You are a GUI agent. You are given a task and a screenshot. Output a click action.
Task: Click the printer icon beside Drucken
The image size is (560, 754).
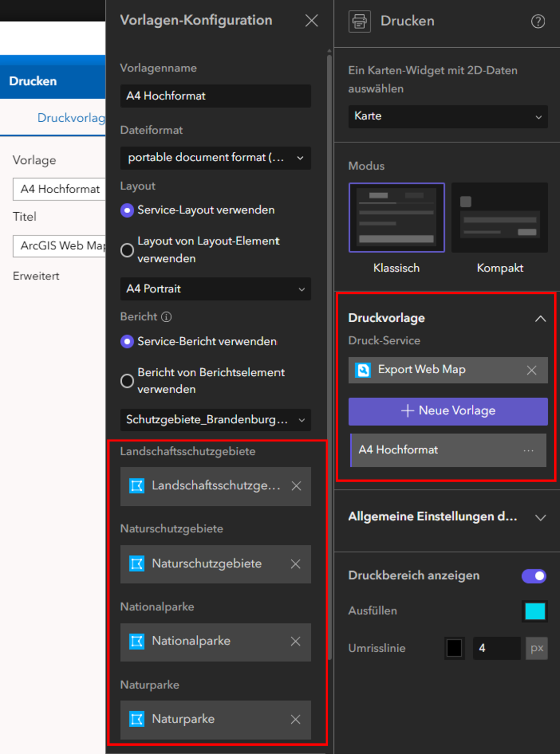pyautogui.click(x=359, y=21)
